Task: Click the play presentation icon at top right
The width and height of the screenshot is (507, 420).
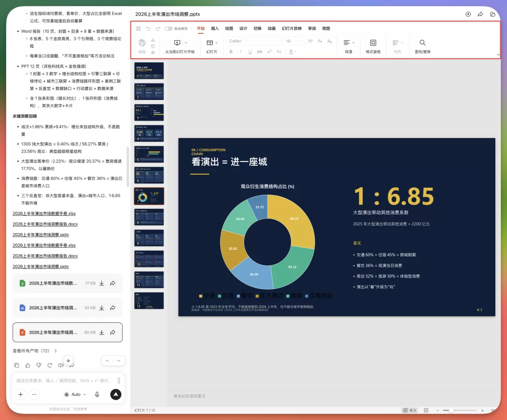Action: point(468,14)
